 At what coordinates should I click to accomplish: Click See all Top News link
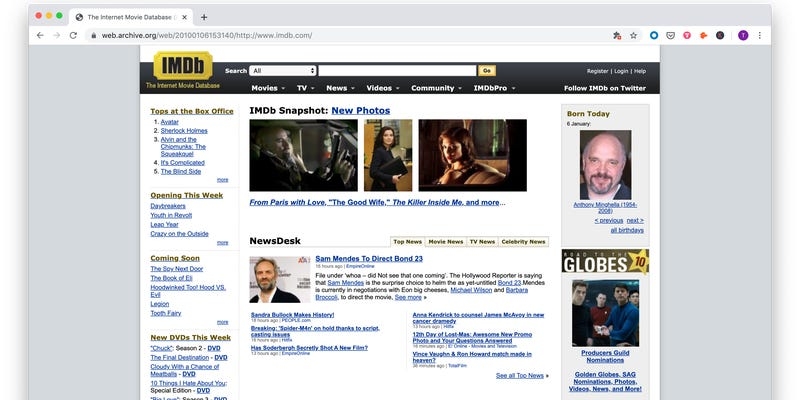click(x=520, y=376)
